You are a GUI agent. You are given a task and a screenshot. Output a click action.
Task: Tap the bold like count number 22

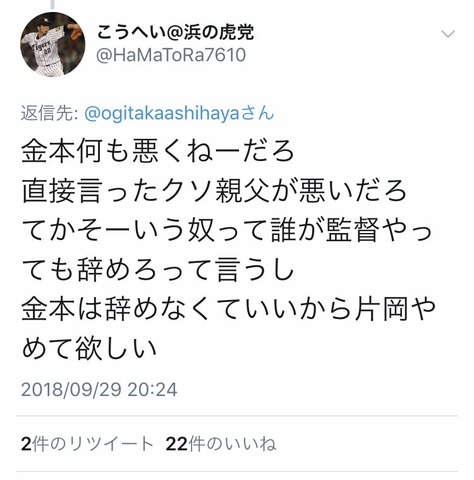tap(177, 444)
